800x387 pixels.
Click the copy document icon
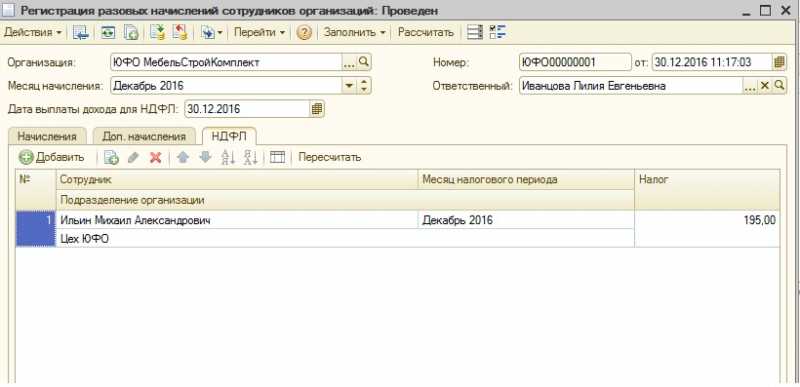(132, 33)
